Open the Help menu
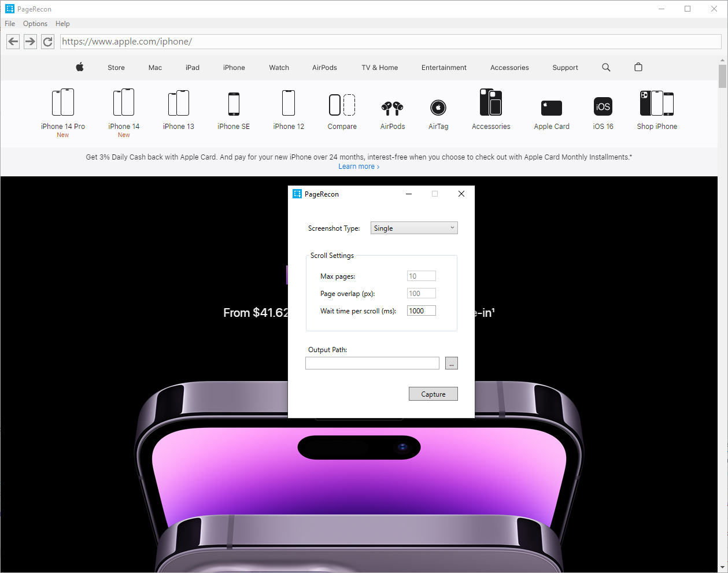This screenshot has width=728, height=573. tap(62, 24)
